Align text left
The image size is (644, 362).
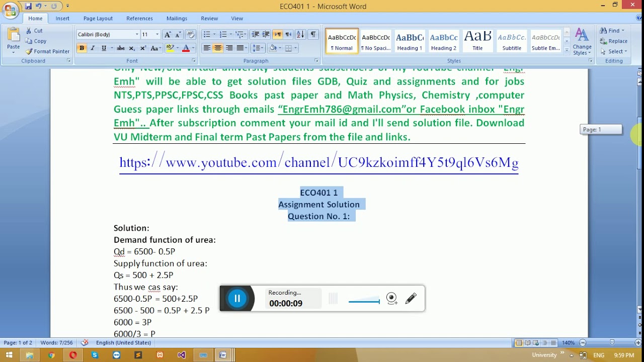click(x=207, y=48)
